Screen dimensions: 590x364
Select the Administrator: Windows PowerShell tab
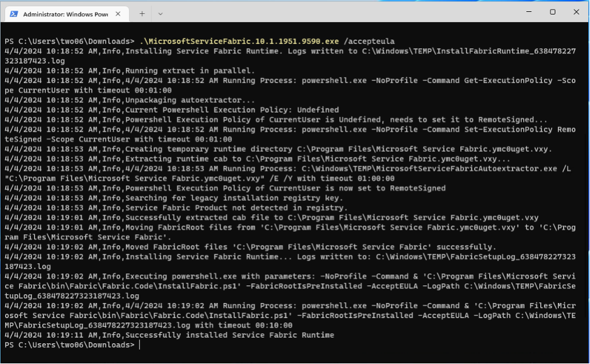pos(67,14)
